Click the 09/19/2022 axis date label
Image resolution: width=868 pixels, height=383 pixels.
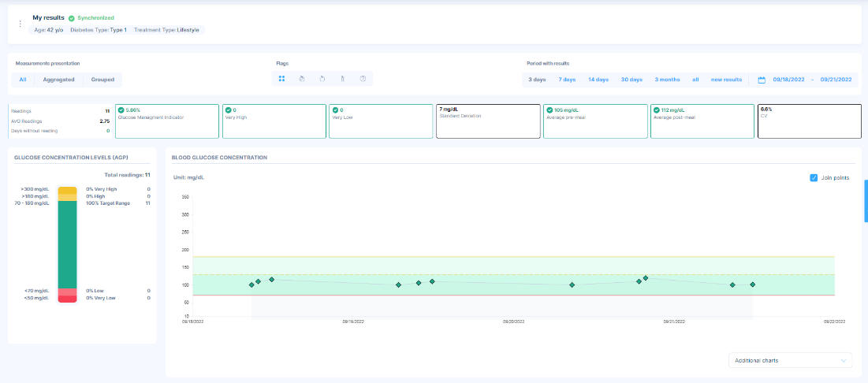pyautogui.click(x=352, y=321)
